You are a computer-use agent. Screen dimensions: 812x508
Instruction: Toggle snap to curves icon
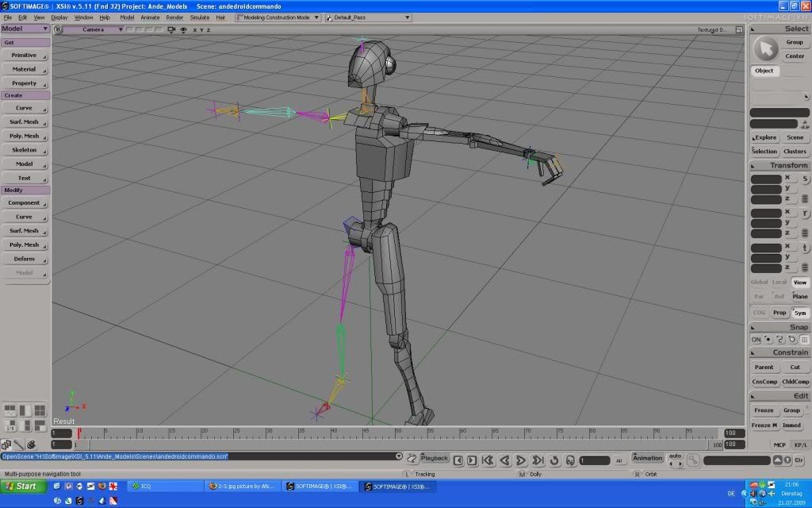click(780, 340)
